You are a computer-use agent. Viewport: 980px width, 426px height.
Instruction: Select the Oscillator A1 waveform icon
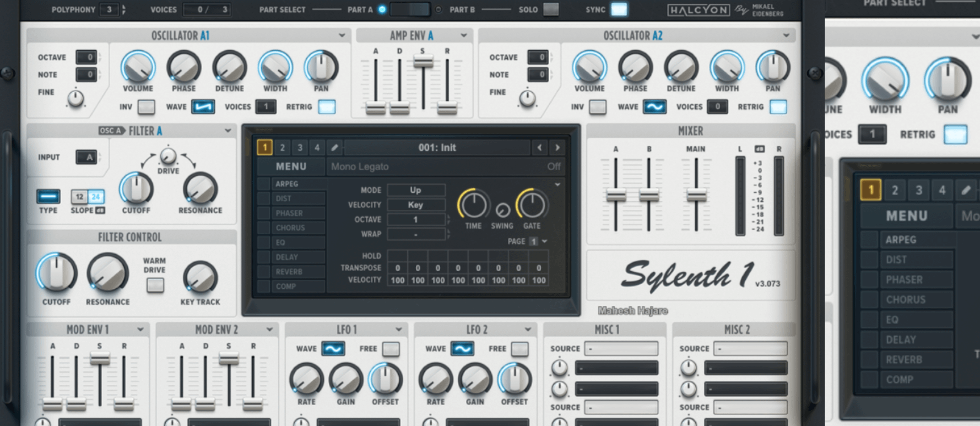pyautogui.click(x=203, y=106)
